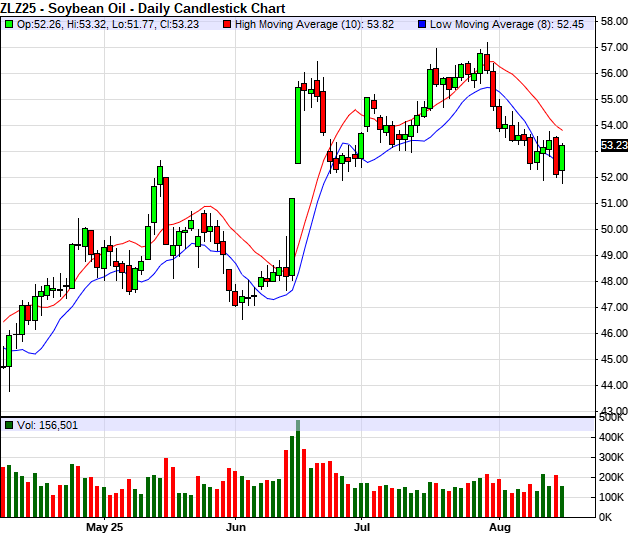Click the 43.00 price axis label
This screenshot has height=536, width=640.
pos(614,411)
